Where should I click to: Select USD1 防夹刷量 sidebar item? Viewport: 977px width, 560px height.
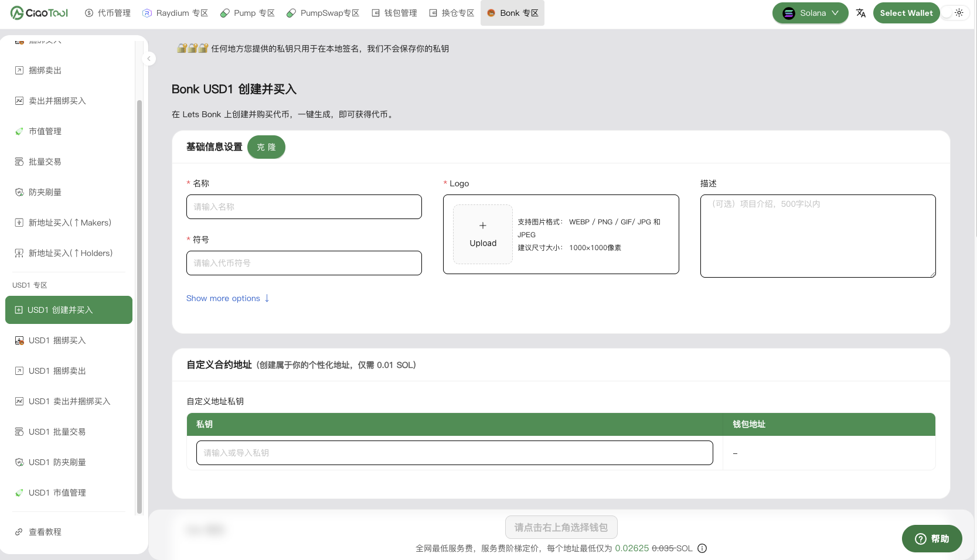(57, 462)
